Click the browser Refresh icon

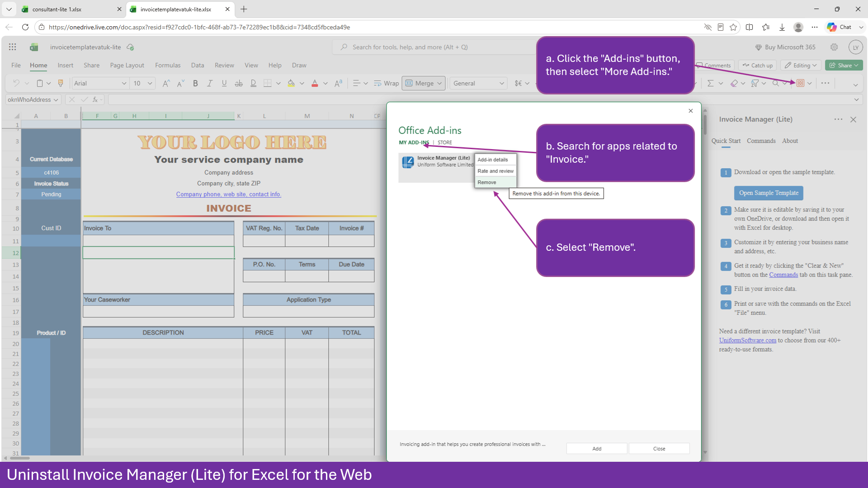pos(25,27)
